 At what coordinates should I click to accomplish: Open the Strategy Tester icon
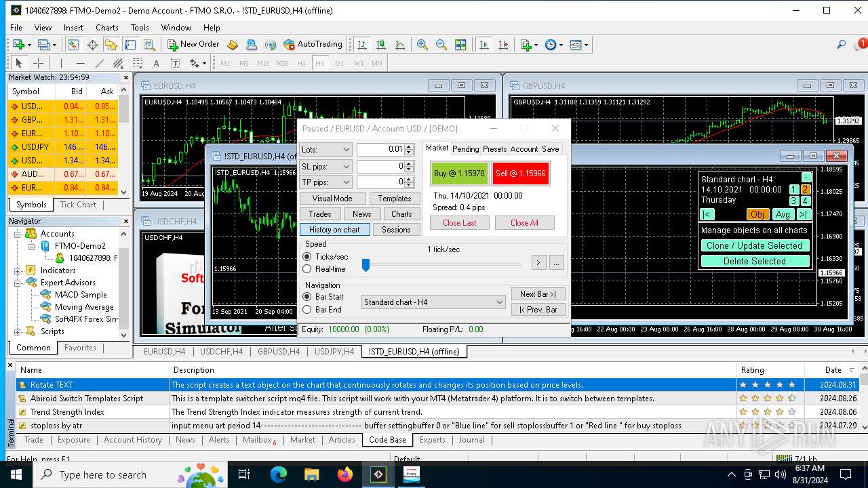pyautogui.click(x=149, y=45)
